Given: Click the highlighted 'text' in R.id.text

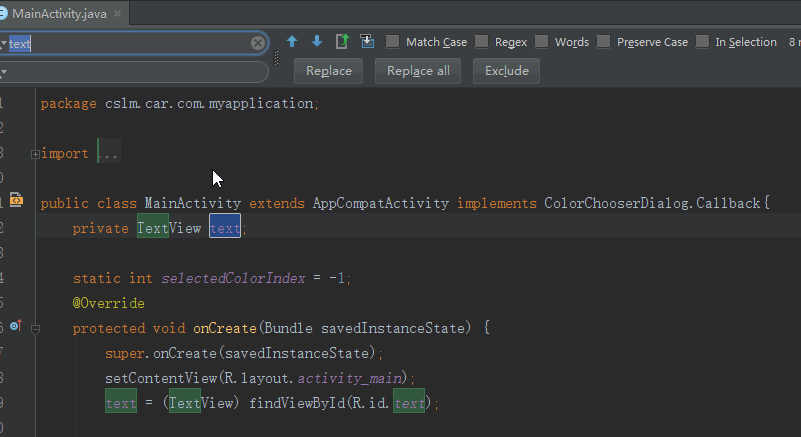Looking at the screenshot, I should [409, 403].
